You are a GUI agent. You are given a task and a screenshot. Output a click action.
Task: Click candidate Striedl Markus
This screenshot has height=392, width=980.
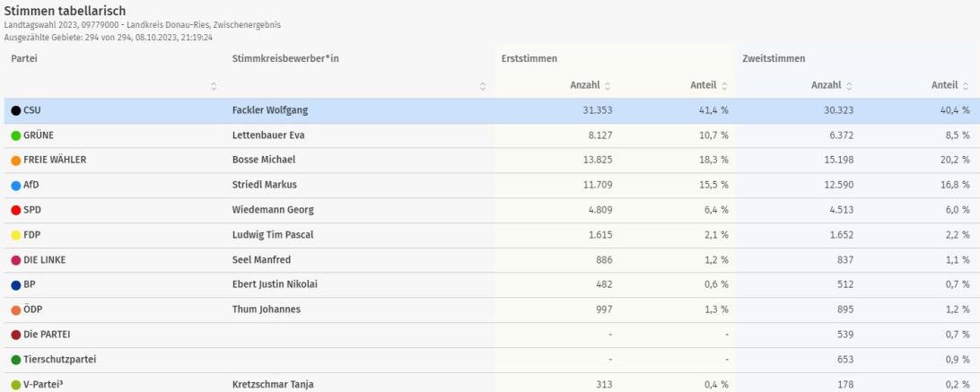[265, 185]
